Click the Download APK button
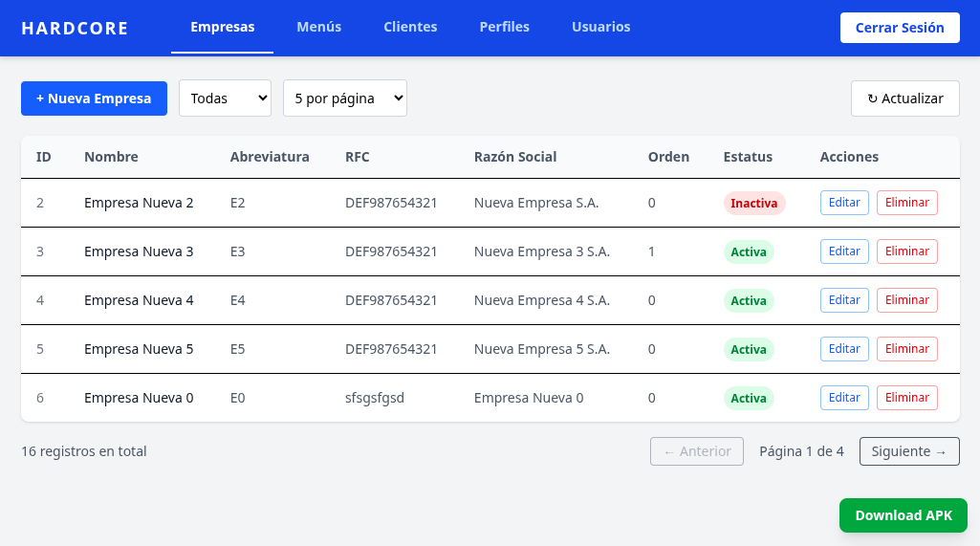 tap(904, 515)
